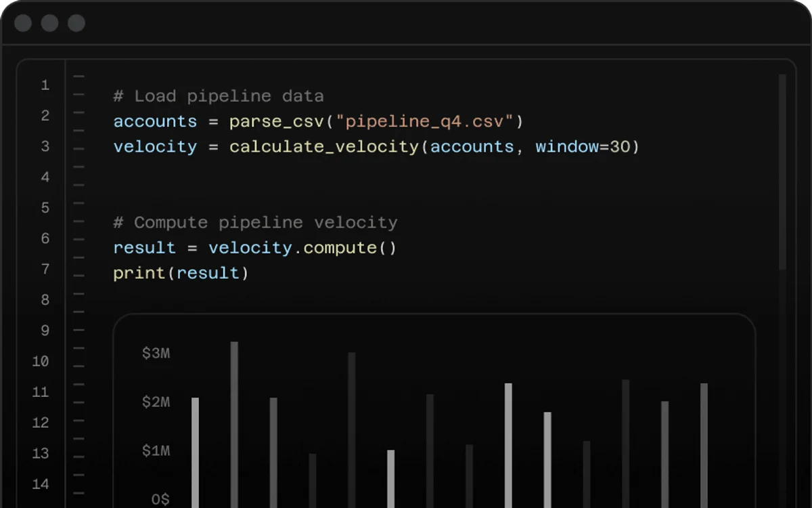The image size is (812, 508).
Task: Select line number 2 in gutter
Action: 45,116
